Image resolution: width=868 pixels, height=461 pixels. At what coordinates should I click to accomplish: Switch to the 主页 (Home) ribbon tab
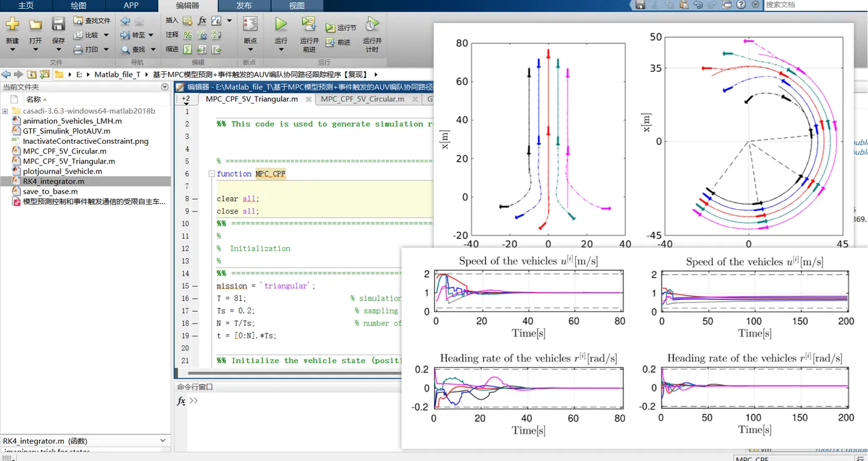tap(26, 5)
